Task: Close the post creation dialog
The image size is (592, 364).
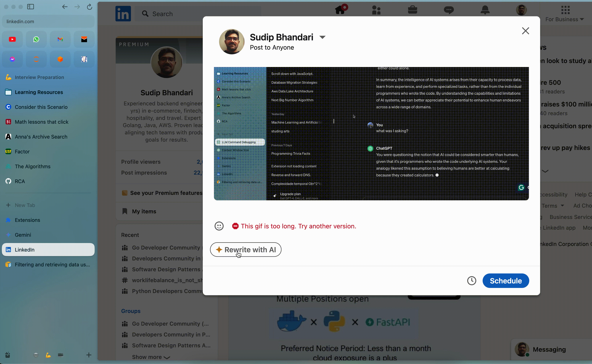Action: tap(525, 31)
